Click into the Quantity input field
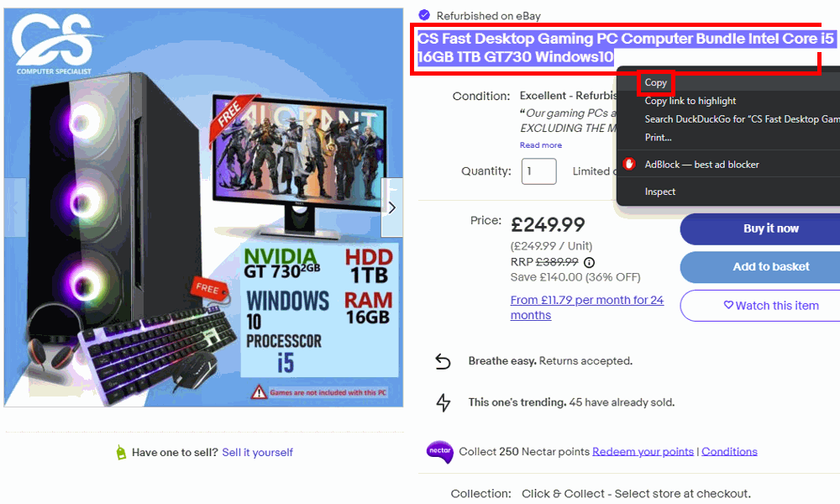840x504 pixels. (x=539, y=171)
